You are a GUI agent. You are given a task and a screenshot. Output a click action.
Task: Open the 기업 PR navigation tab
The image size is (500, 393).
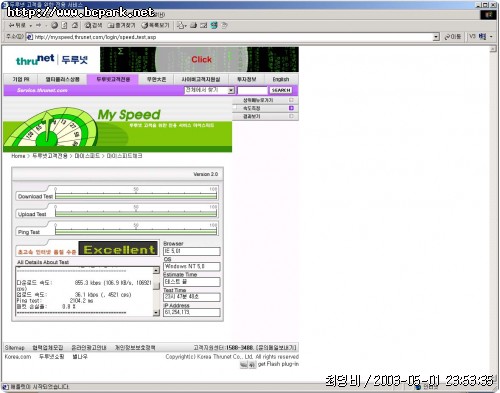(x=21, y=79)
